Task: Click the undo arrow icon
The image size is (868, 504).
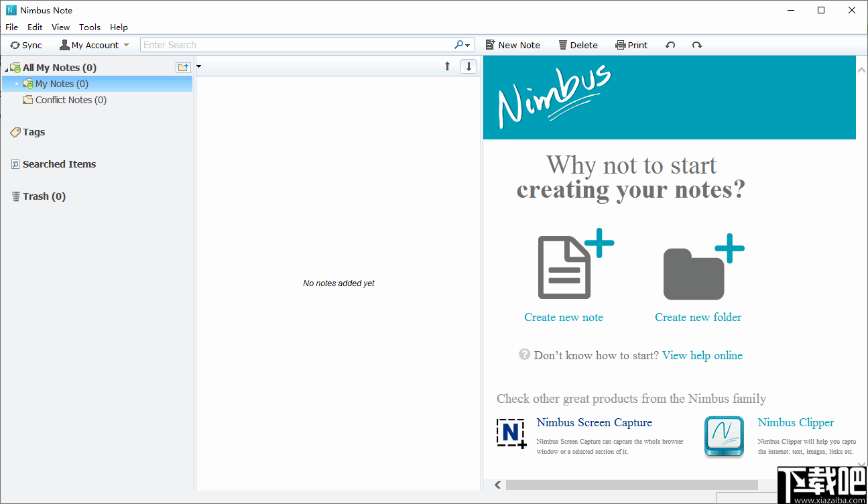Action: click(x=670, y=45)
